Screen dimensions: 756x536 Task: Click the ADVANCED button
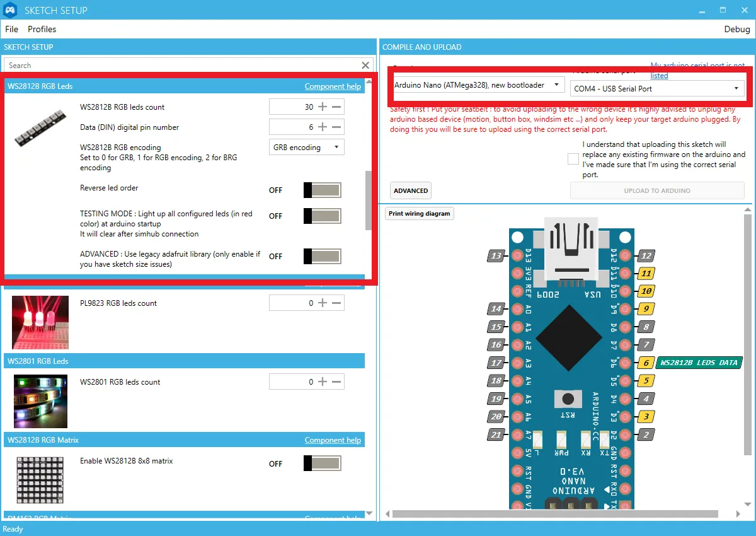point(411,190)
